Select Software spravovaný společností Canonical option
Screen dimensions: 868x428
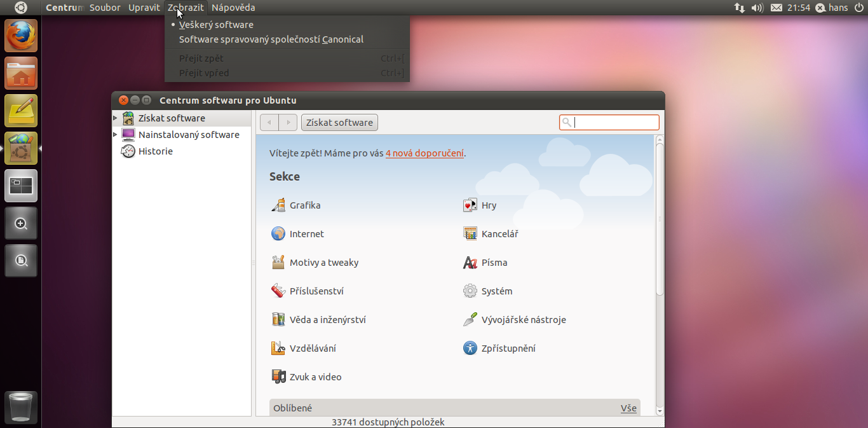click(287, 39)
